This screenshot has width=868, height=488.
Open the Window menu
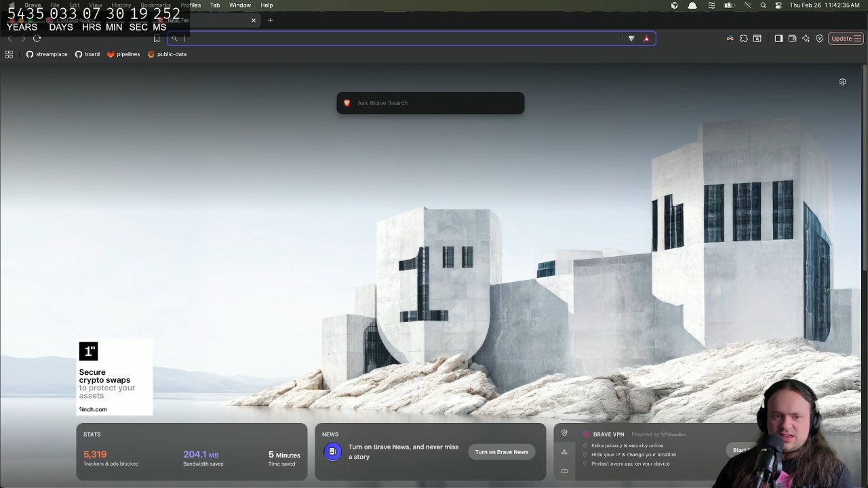pos(239,5)
